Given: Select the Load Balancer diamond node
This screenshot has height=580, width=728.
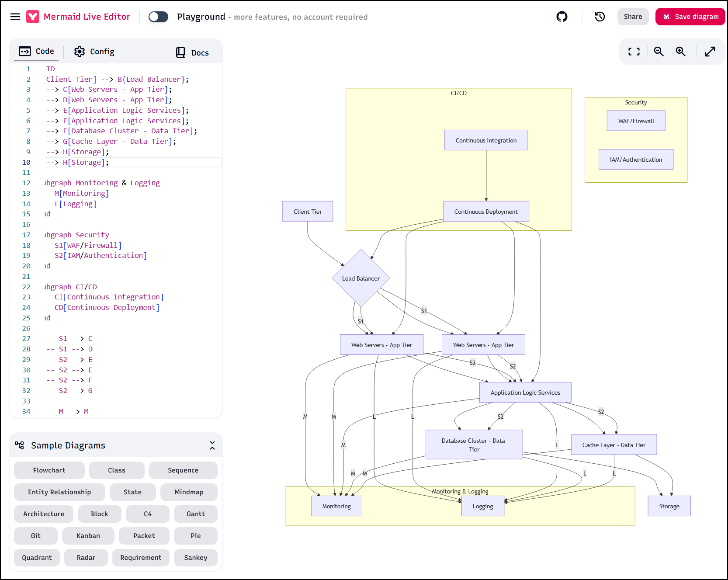Looking at the screenshot, I should (x=361, y=278).
